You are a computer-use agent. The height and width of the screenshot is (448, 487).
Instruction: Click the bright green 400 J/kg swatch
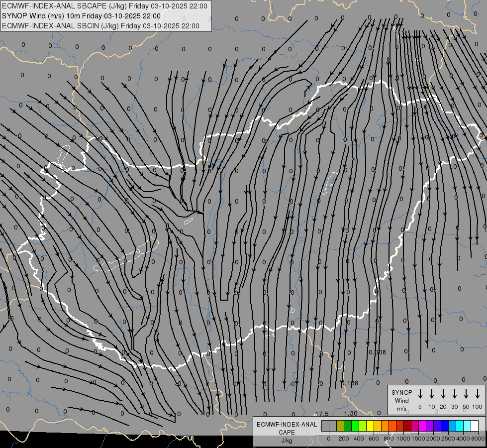[x=355, y=426]
